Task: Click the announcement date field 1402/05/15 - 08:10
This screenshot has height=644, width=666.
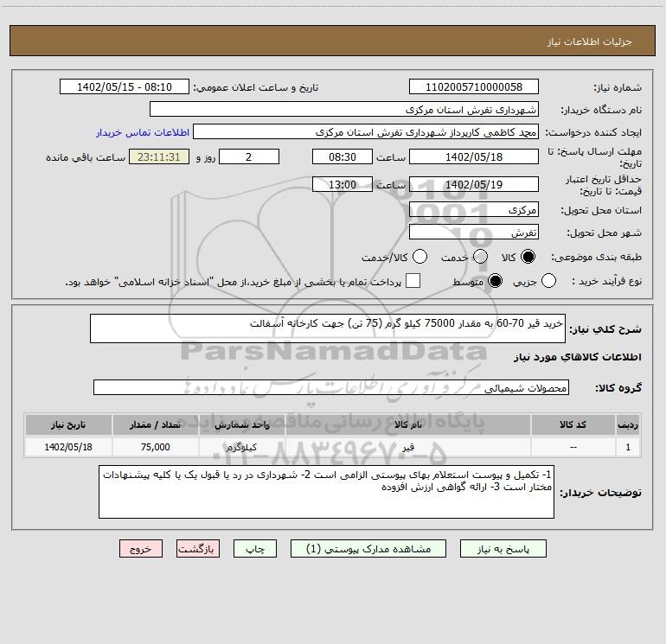Action: pyautogui.click(x=125, y=87)
